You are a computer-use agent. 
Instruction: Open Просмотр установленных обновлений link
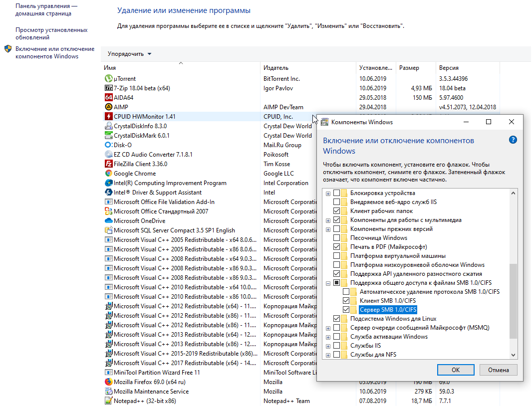tap(51, 33)
